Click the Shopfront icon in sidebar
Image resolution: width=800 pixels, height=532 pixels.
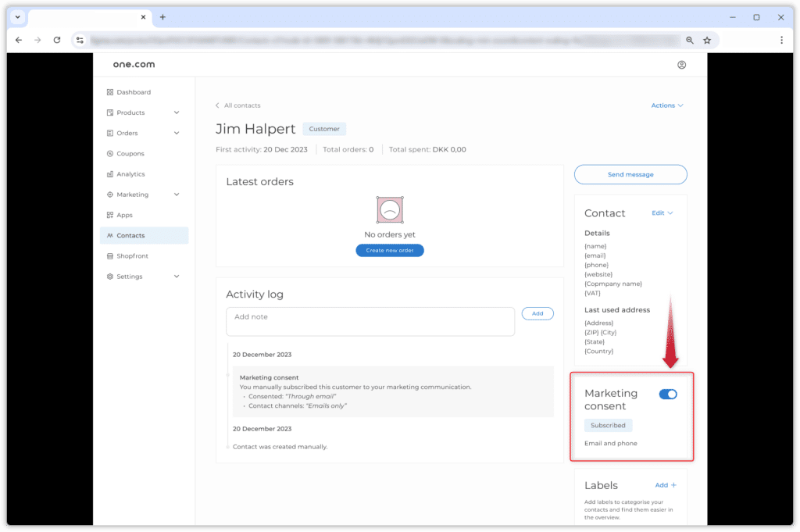(109, 256)
